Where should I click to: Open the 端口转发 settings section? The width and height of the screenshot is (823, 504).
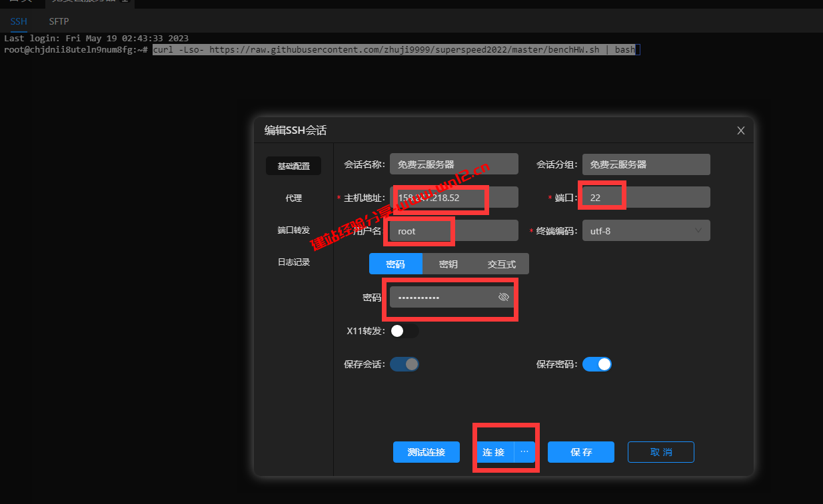pyautogui.click(x=293, y=230)
